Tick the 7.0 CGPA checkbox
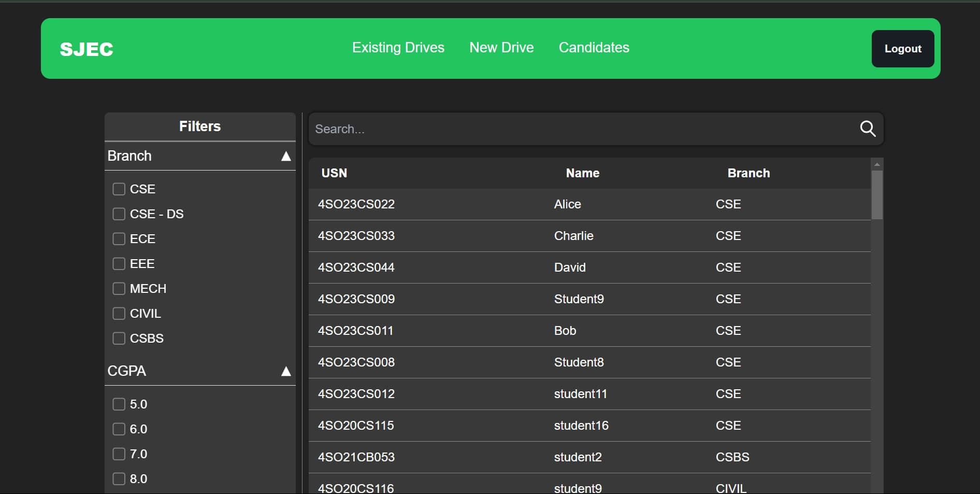Viewport: 980px width, 494px height. tap(119, 454)
